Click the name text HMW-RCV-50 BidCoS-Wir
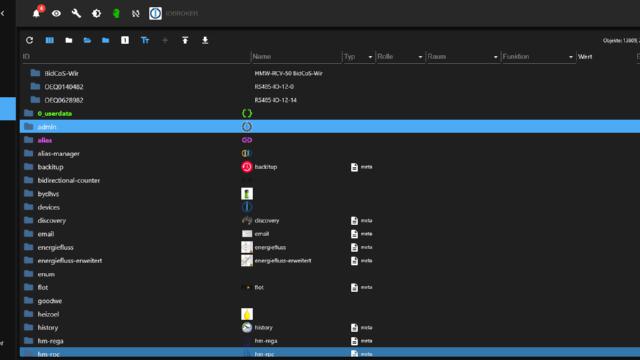Screen dimensions: 640x360 tap(289, 73)
